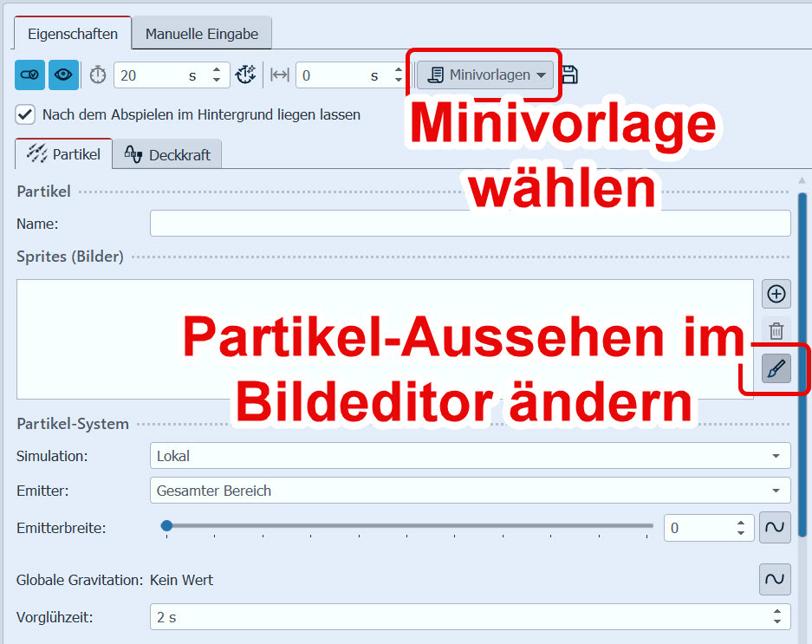Select the Partikel sub-tab
The width and height of the screenshot is (812, 644).
click(x=64, y=154)
